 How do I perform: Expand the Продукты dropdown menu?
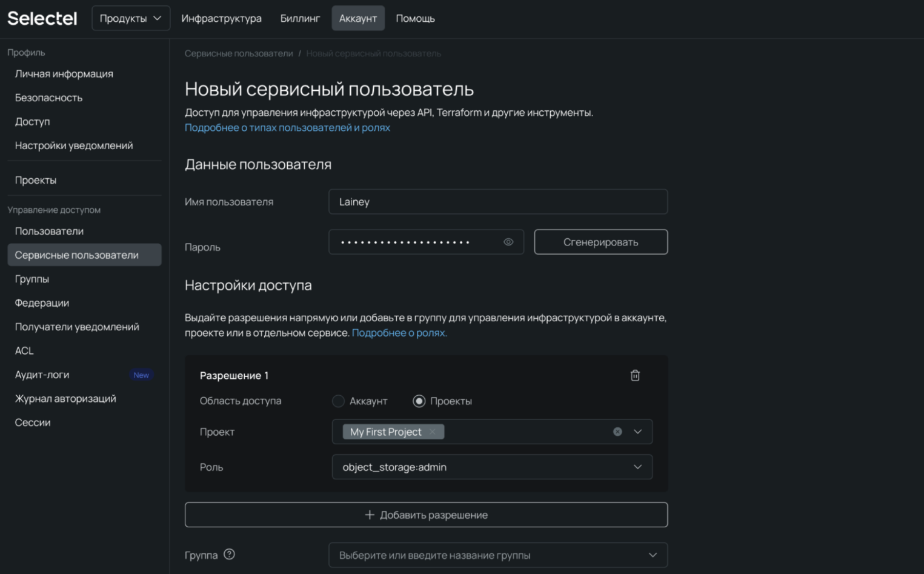click(131, 18)
